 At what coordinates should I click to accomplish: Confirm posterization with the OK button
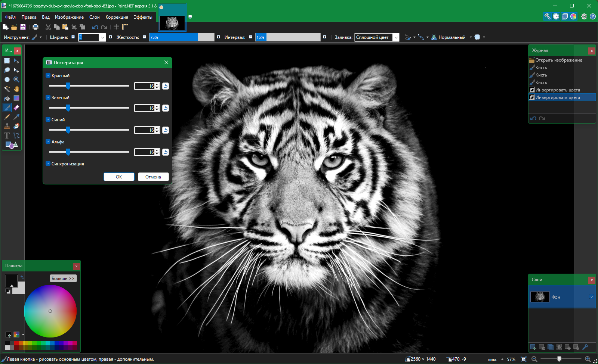click(119, 177)
